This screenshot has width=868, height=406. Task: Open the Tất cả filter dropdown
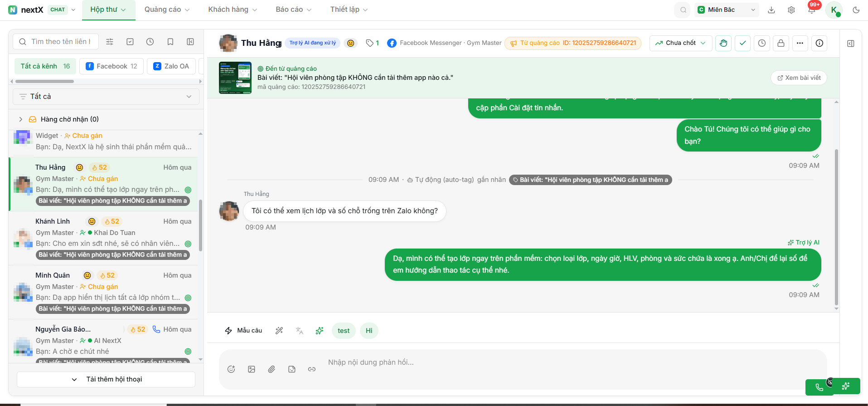click(106, 97)
